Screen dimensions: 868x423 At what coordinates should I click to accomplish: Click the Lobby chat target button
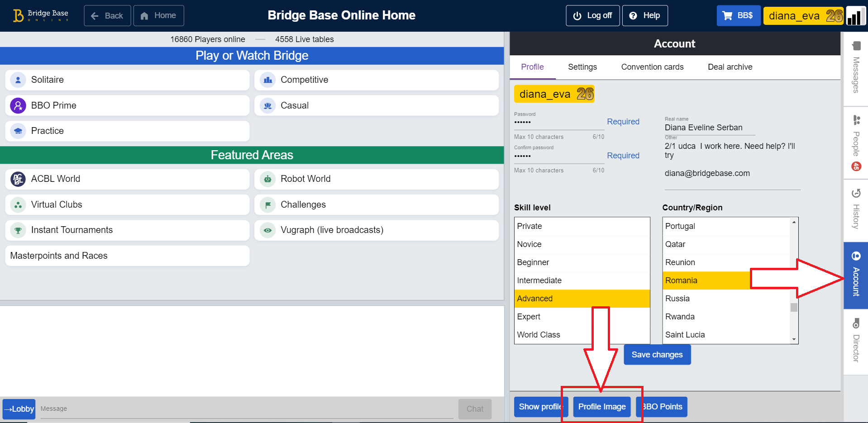[x=19, y=409]
